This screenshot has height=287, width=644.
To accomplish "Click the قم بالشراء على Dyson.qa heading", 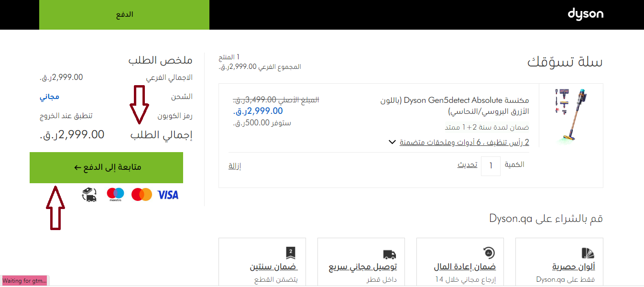I will [x=546, y=219].
